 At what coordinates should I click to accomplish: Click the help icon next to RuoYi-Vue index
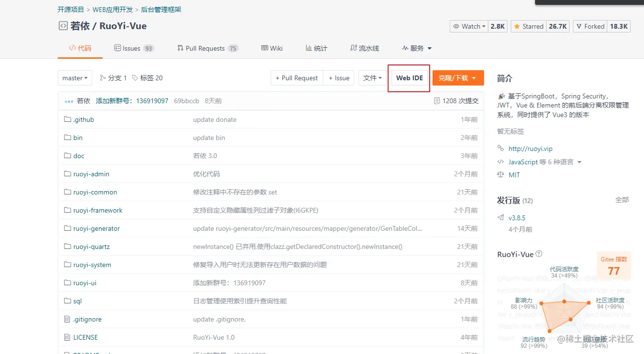(x=539, y=254)
